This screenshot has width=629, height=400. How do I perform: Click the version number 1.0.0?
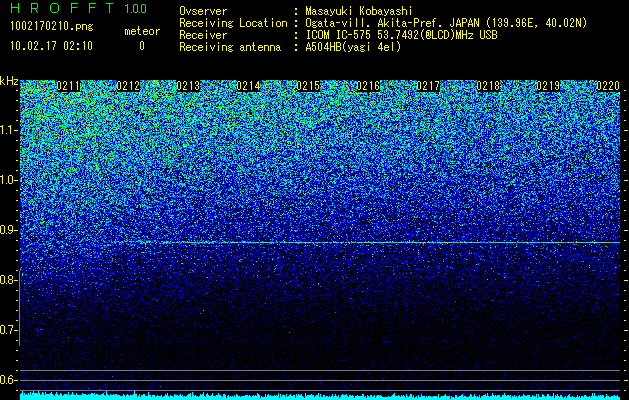(x=135, y=8)
